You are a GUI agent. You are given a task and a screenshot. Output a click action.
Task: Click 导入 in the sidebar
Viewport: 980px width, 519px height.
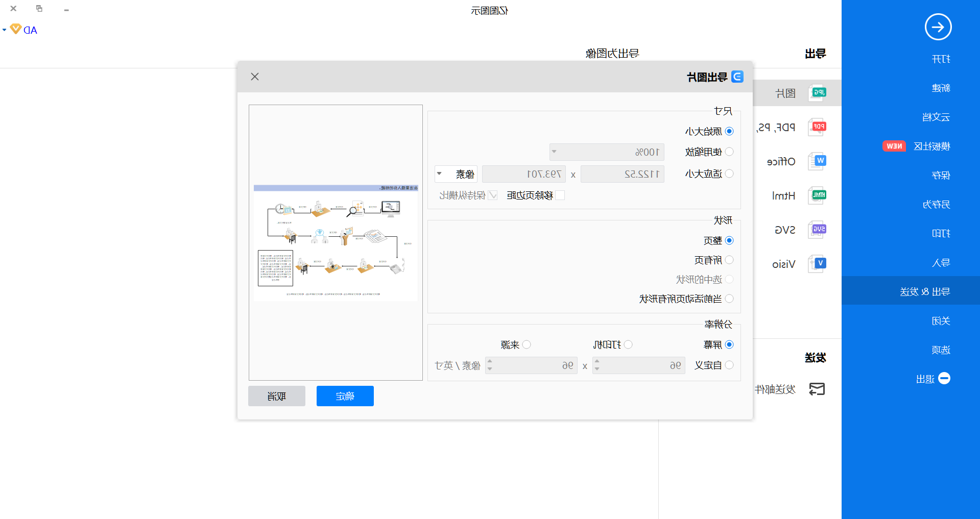[x=941, y=263]
